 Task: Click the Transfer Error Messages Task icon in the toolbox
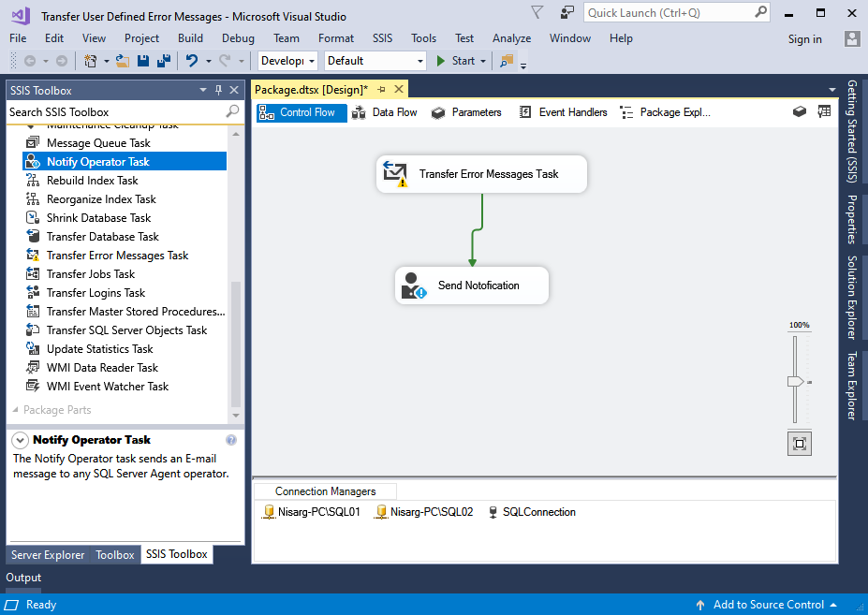pos(33,256)
